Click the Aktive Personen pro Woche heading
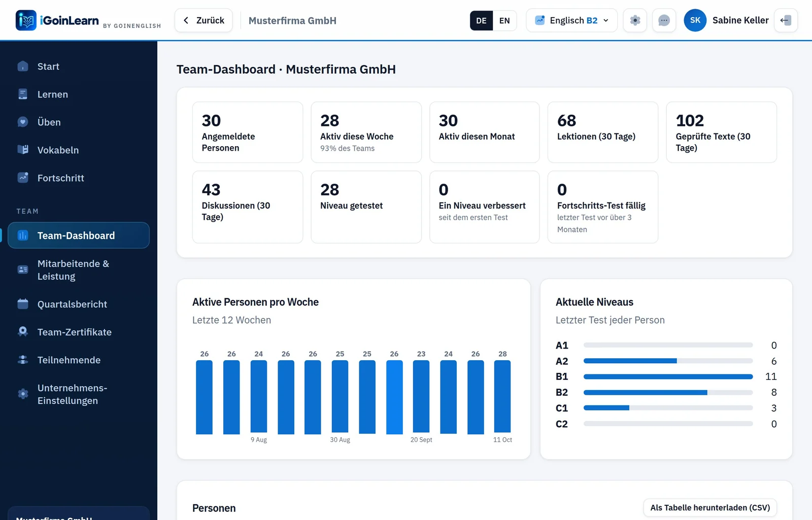812x520 pixels. tap(255, 302)
